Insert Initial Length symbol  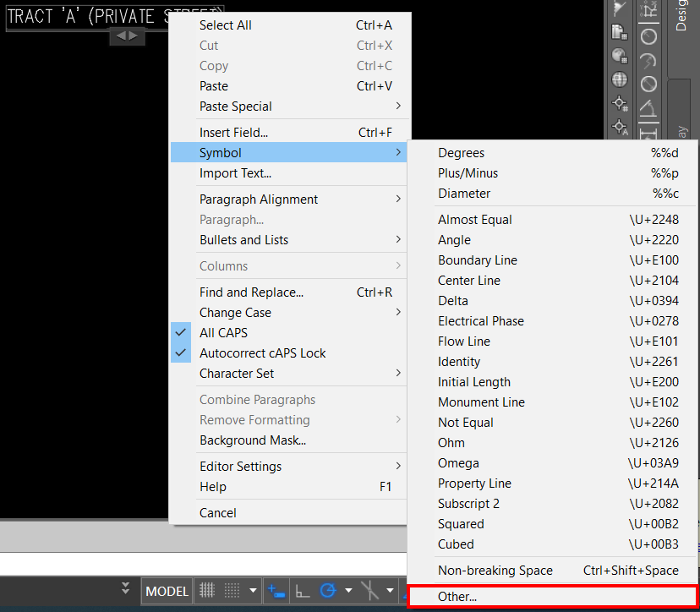[553, 382]
